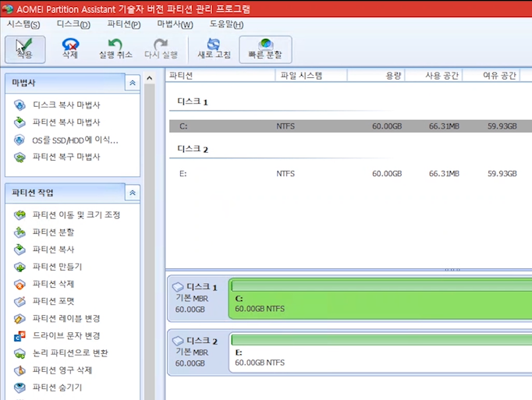The image size is (532, 400).
Task: Start OS를 SSD/HDD에 이식 wizard
Action: coord(66,140)
